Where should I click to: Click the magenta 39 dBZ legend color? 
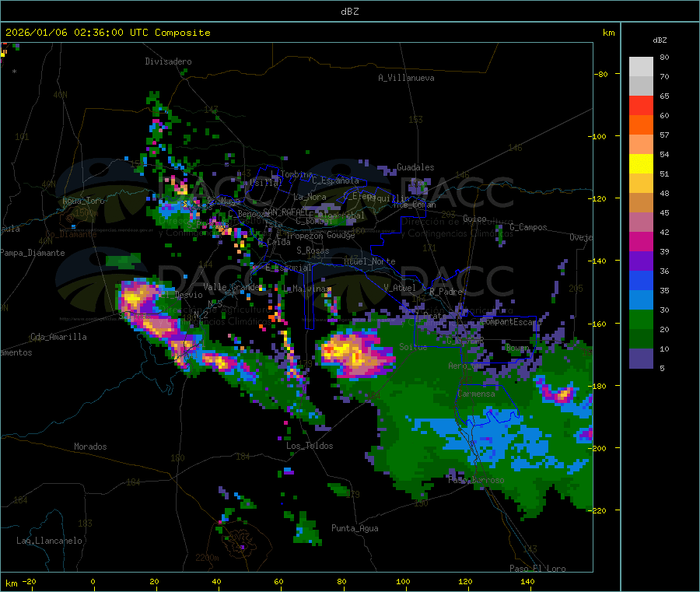(641, 241)
